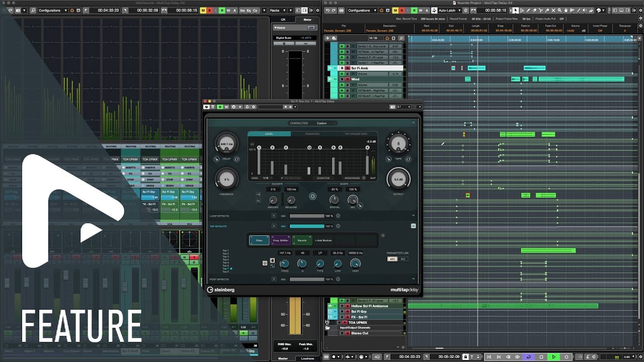
Task: Click the Add Track plus icon in track list
Action: point(328,38)
